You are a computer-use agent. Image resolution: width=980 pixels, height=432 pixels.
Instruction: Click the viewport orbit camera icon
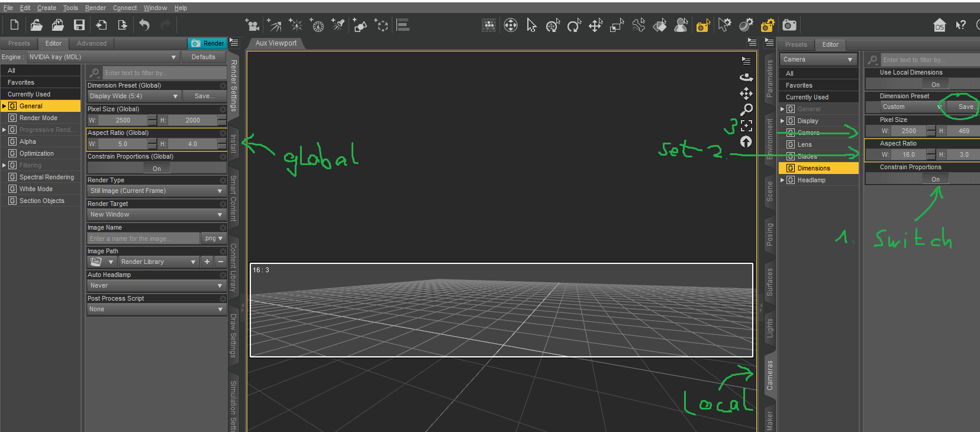746,77
